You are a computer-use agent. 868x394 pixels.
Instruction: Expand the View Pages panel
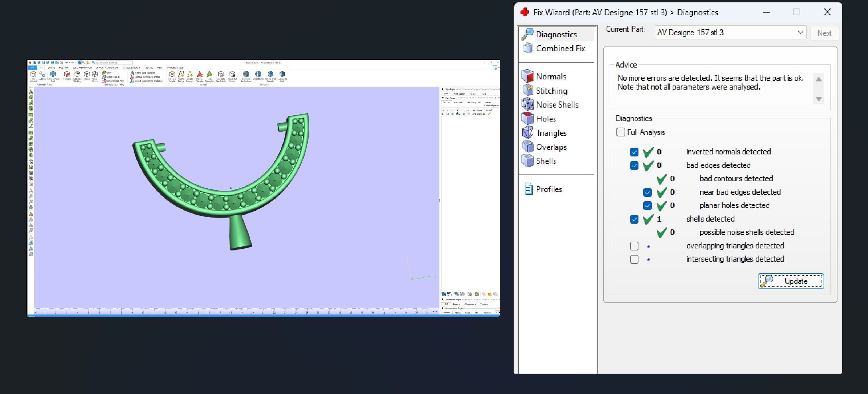[443, 89]
